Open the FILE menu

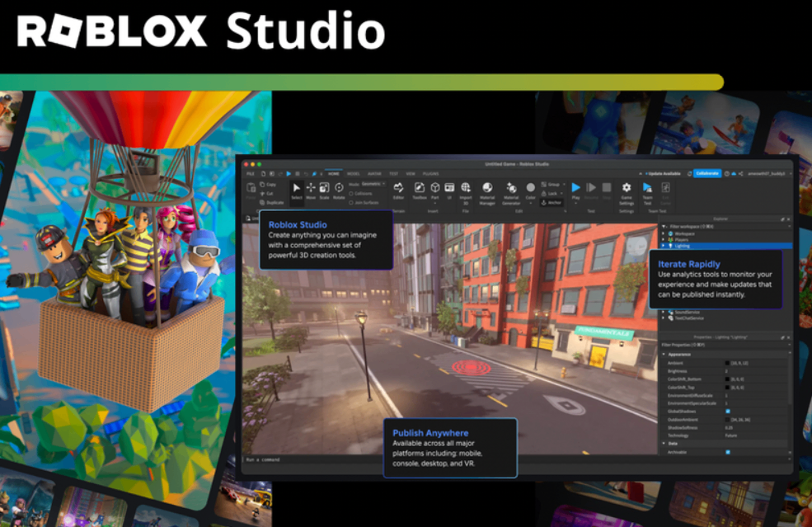coord(250,173)
